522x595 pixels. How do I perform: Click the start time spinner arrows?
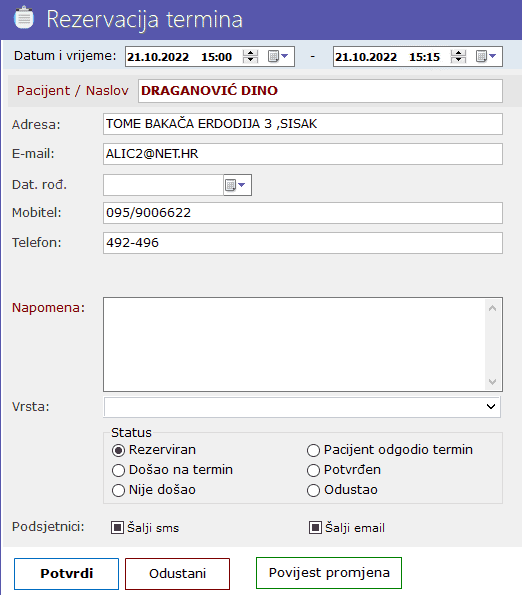[250, 57]
